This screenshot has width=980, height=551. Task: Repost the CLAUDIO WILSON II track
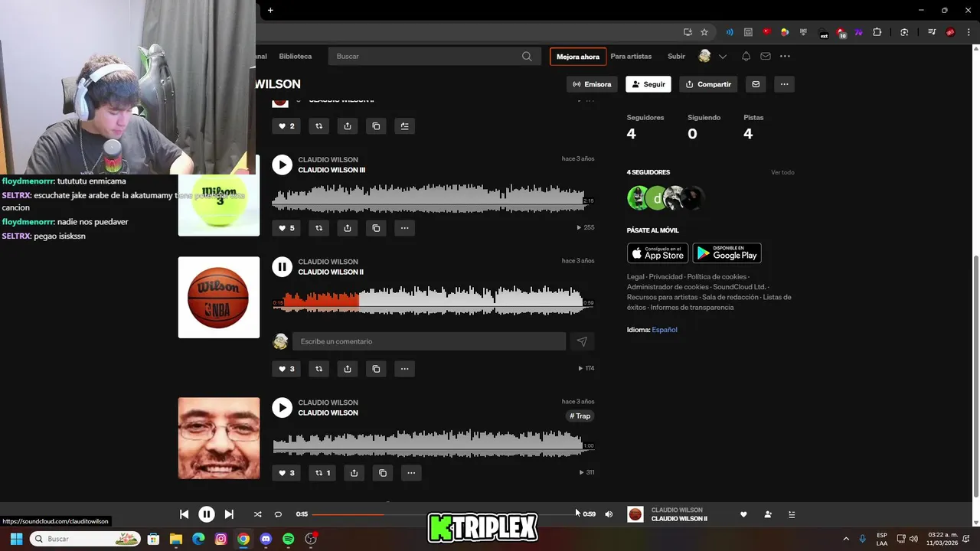click(319, 368)
